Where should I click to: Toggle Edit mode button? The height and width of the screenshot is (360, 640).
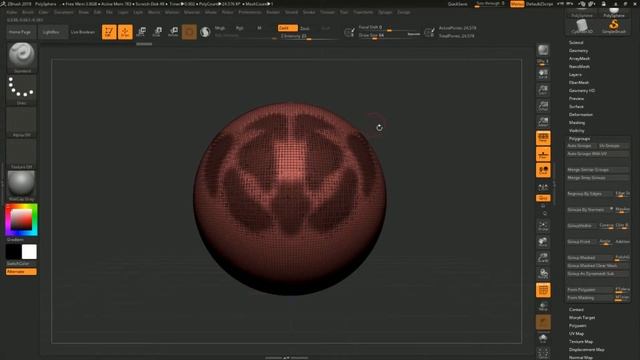pos(109,32)
